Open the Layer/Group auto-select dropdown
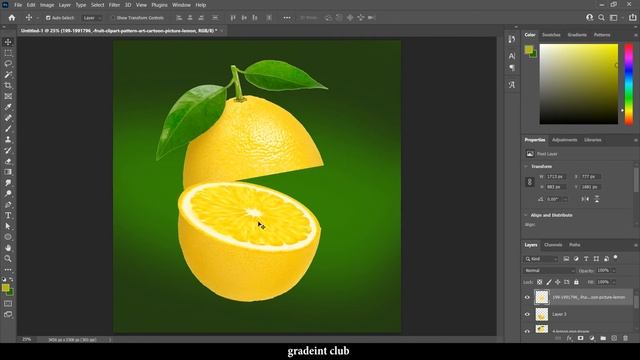 coord(91,18)
